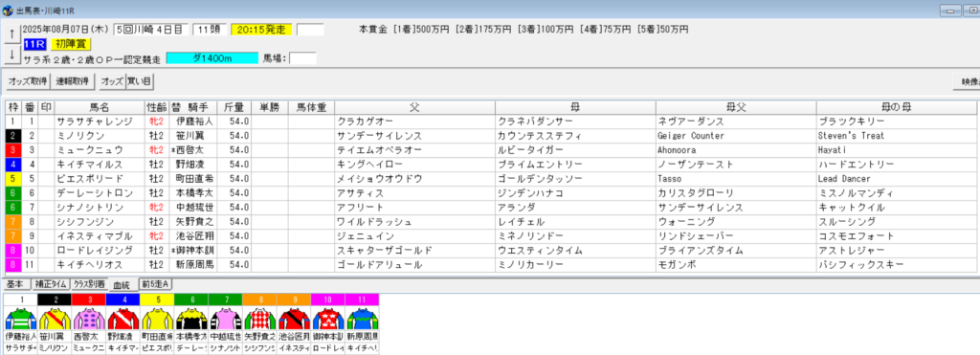The image size is (980, 355).
Task: Click the blue frame 4 cell of キイチマイルス
Action: pyautogui.click(x=13, y=164)
